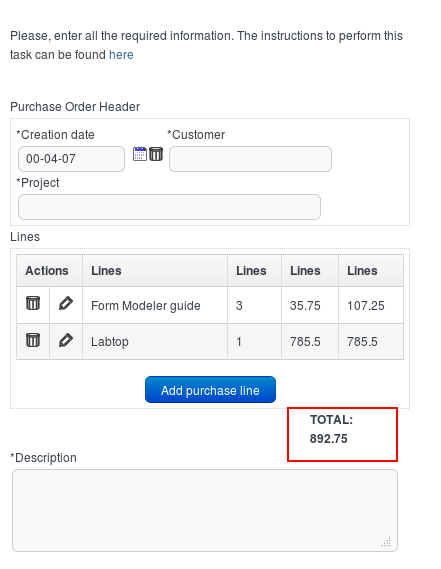441x569 pixels.
Task: Edit the Form Modeler guide line
Action: pos(66,303)
